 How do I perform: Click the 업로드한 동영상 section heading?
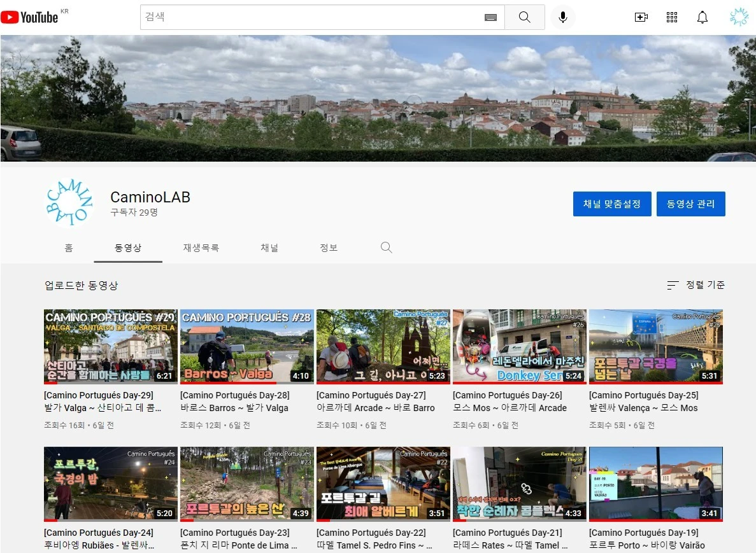pyautogui.click(x=82, y=285)
